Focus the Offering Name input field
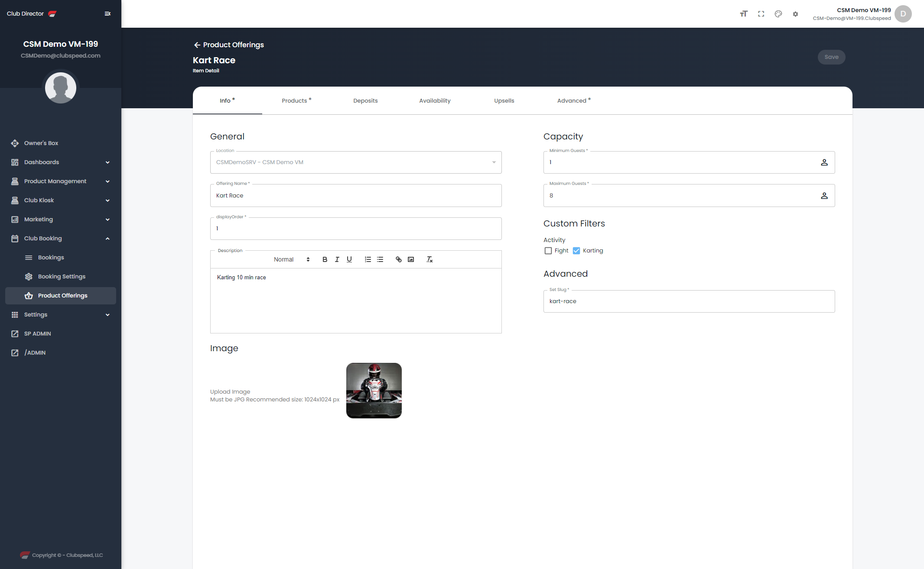This screenshot has width=924, height=569. point(356,196)
